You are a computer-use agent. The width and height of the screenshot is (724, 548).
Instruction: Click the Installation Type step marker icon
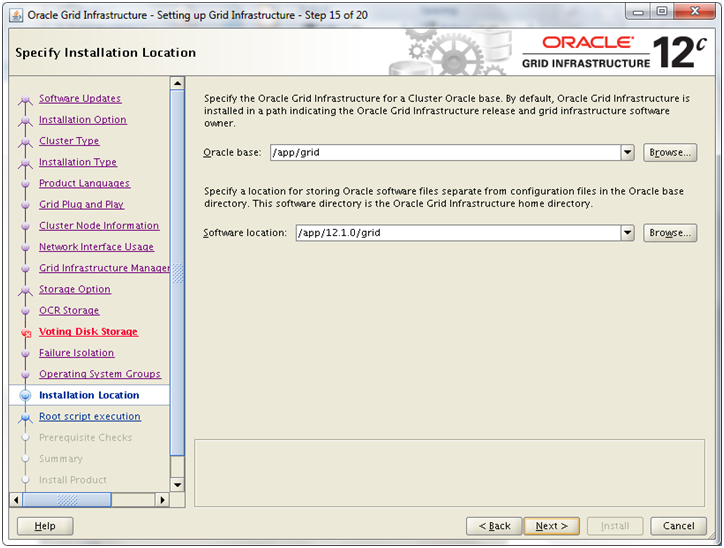coord(25,163)
